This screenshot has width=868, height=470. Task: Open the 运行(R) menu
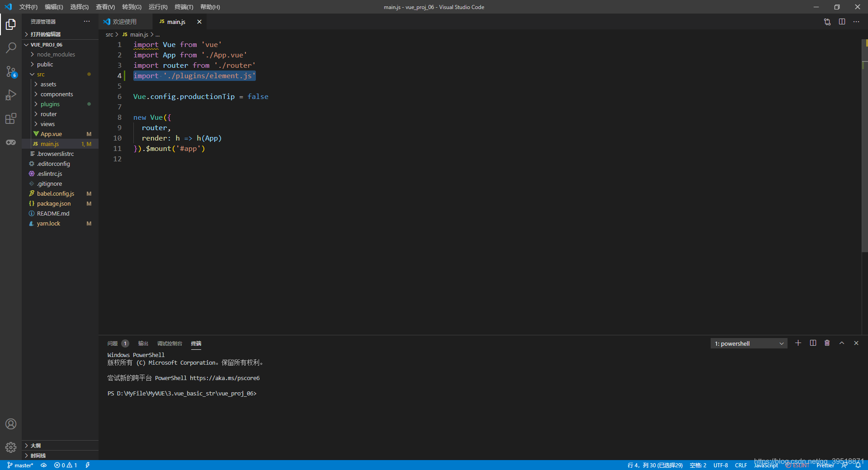(158, 7)
